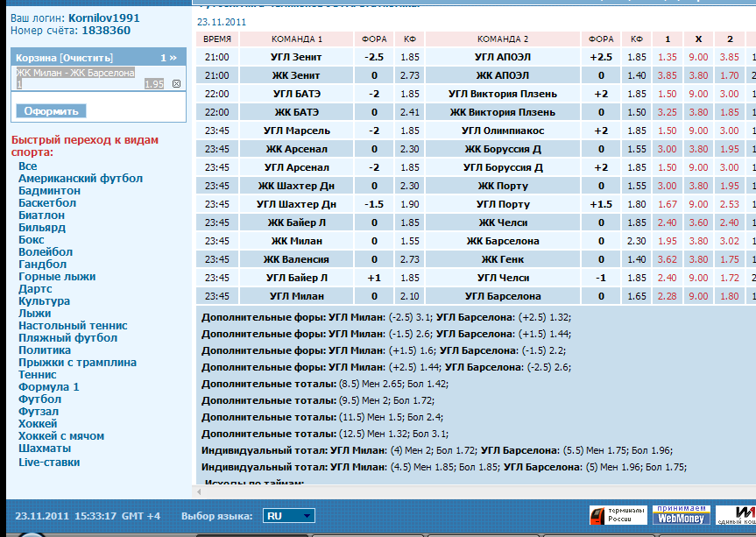This screenshot has height=537, width=756.
Task: Open Хоккей с мячом category
Action: 61,436
